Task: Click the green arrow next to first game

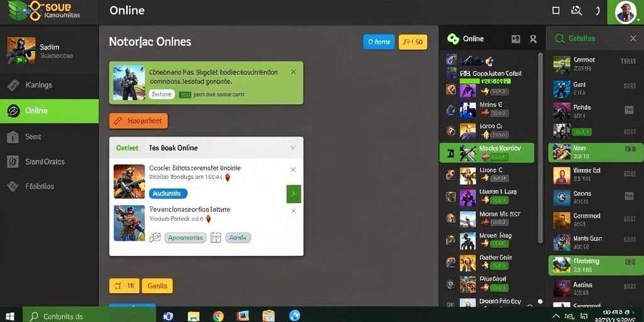Action: 293,194
